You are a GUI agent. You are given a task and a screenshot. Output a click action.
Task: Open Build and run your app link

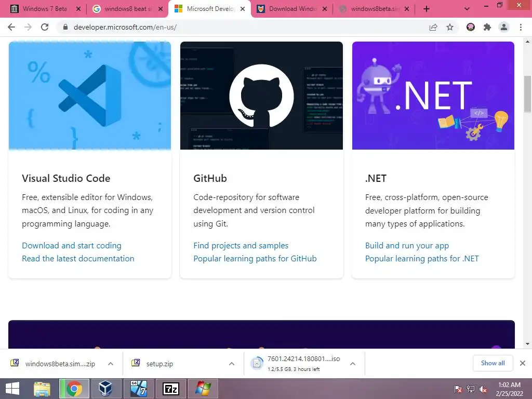(407, 245)
